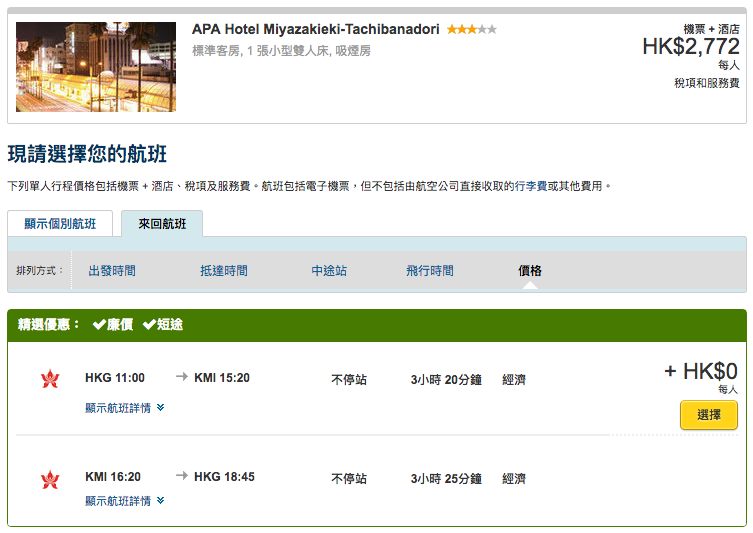The height and width of the screenshot is (533, 753).
Task: Open the 行李費 baggage fee link
Action: pos(531,186)
